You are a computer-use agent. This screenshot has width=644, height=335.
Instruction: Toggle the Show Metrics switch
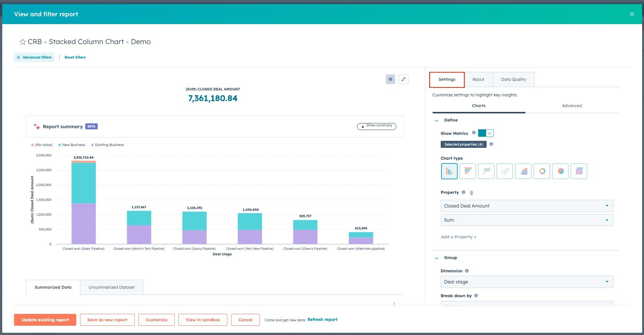click(x=486, y=133)
